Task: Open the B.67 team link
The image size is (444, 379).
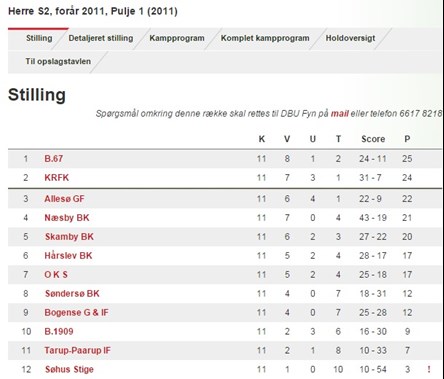Action: coord(54,159)
